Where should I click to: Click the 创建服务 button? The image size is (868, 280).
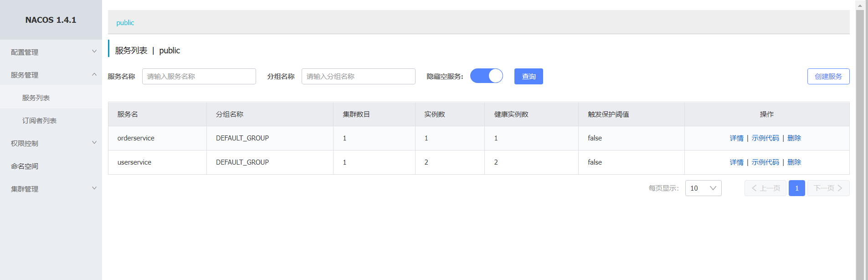point(828,77)
